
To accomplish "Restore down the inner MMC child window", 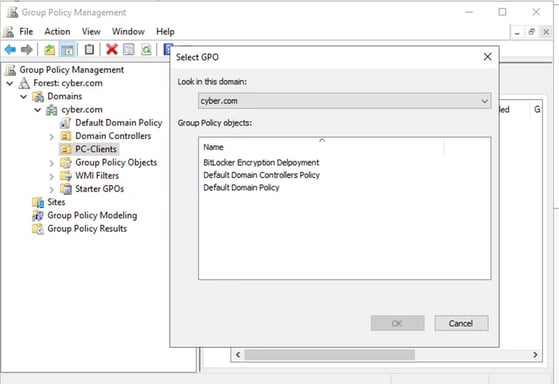I will (x=532, y=32).
